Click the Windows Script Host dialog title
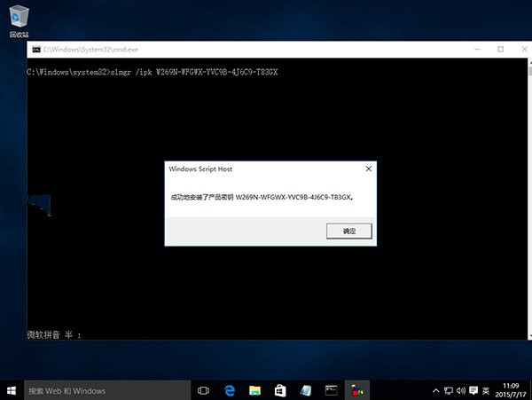 click(x=200, y=169)
